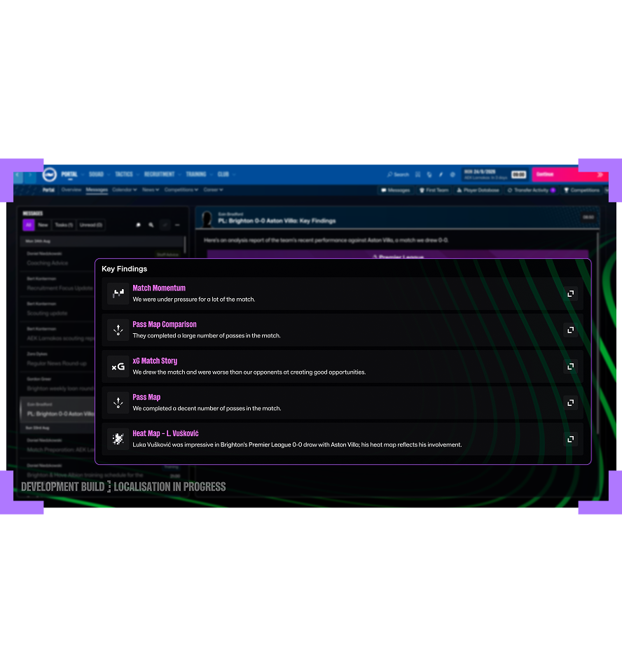622x672 pixels.
Task: Click the Pass Map Comparison arrows icon
Action: click(x=118, y=330)
